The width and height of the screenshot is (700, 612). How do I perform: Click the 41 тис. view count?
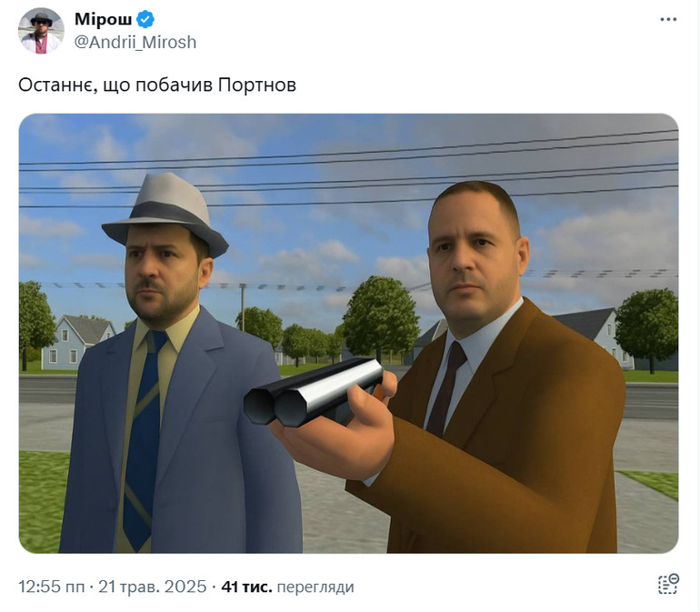(246, 587)
